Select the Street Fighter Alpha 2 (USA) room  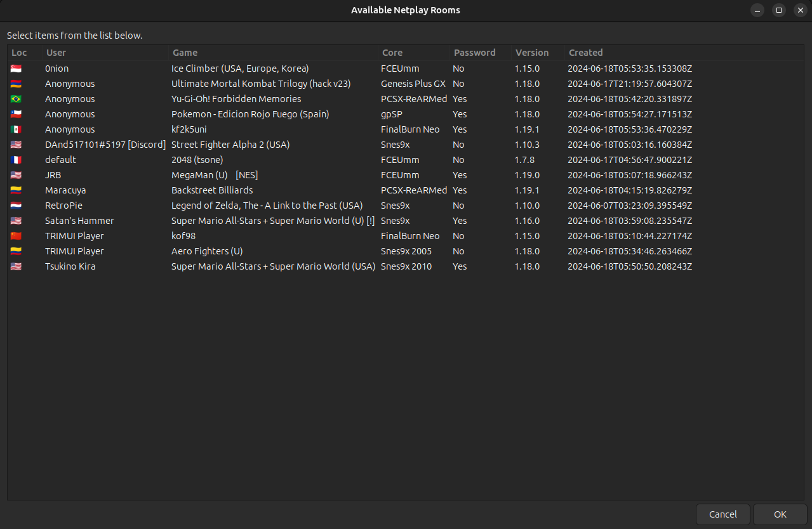(x=230, y=145)
